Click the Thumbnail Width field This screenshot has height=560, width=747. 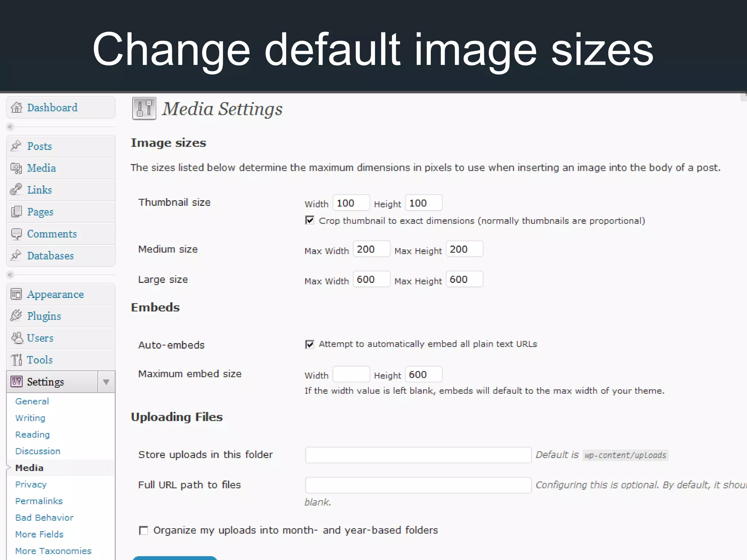(x=351, y=203)
